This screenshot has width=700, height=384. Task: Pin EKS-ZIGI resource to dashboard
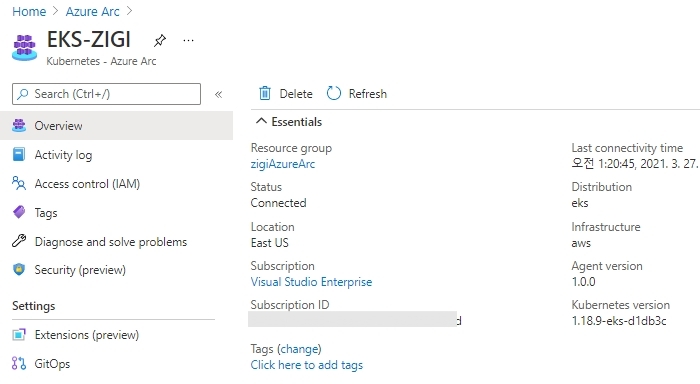coord(160,41)
